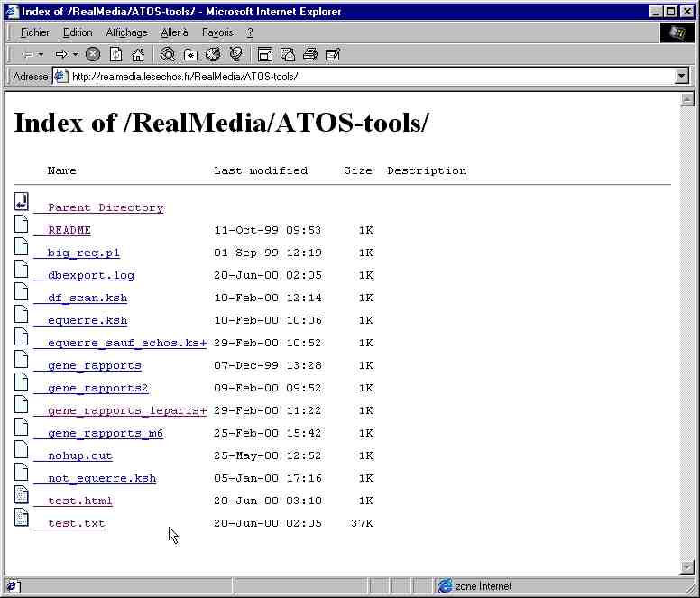Open the Fichier menu
The height and width of the screenshot is (598, 700).
(x=35, y=32)
